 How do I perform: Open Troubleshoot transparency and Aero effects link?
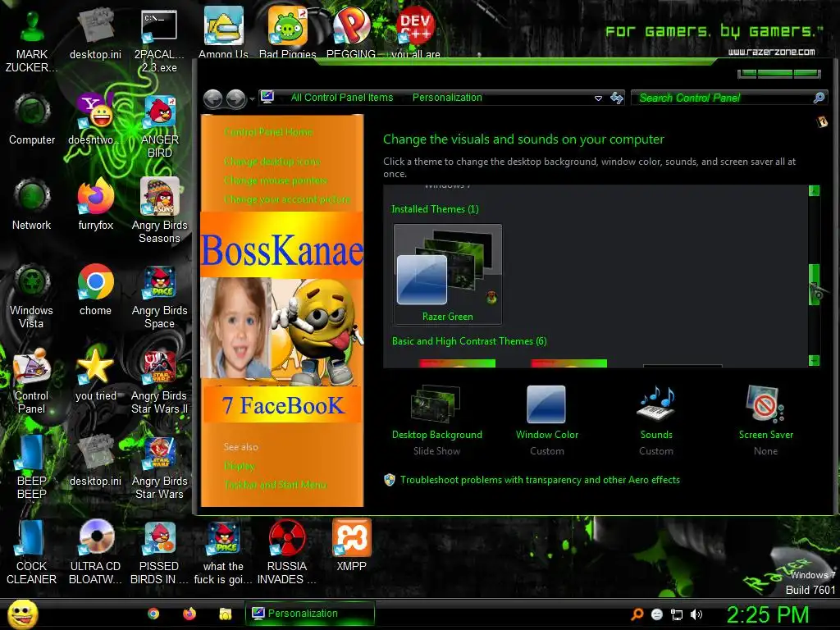click(x=540, y=479)
